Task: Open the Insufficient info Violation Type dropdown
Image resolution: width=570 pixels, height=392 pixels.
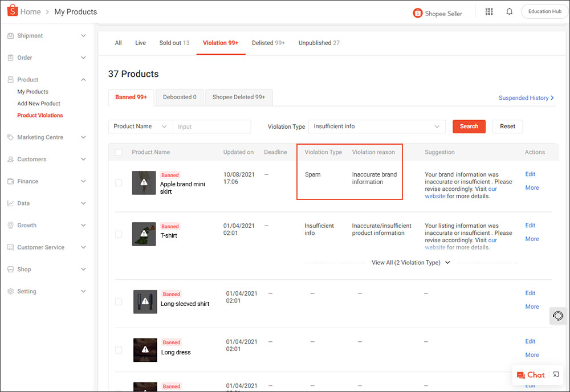Action: click(377, 126)
